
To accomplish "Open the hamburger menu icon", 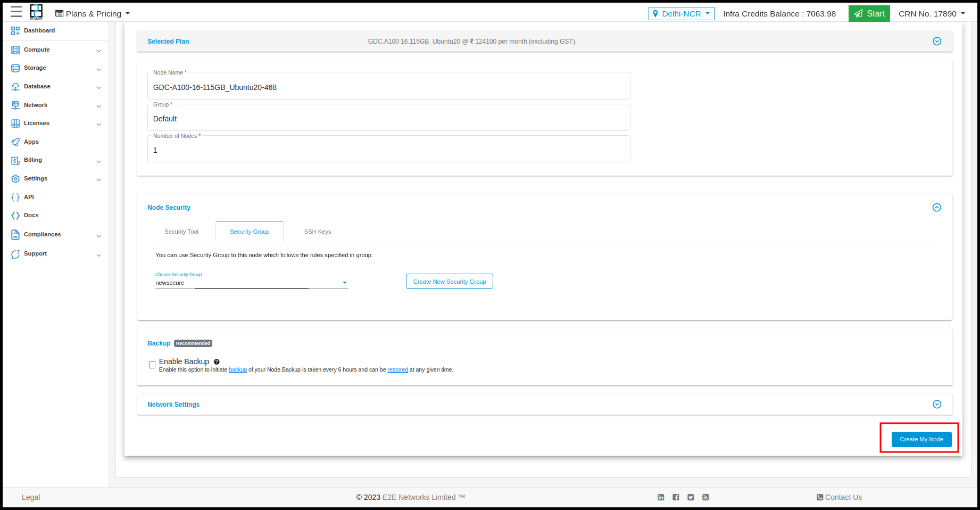I will pyautogui.click(x=16, y=12).
